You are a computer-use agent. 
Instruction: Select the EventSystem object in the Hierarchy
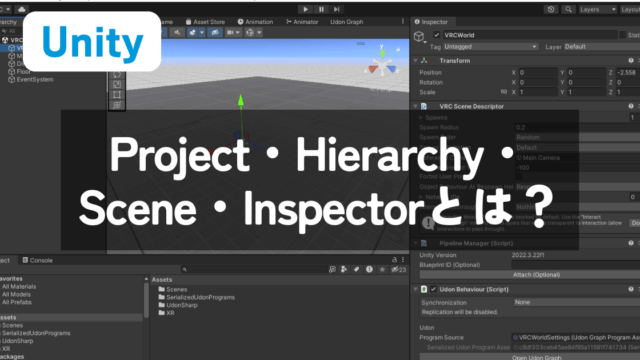(31, 80)
